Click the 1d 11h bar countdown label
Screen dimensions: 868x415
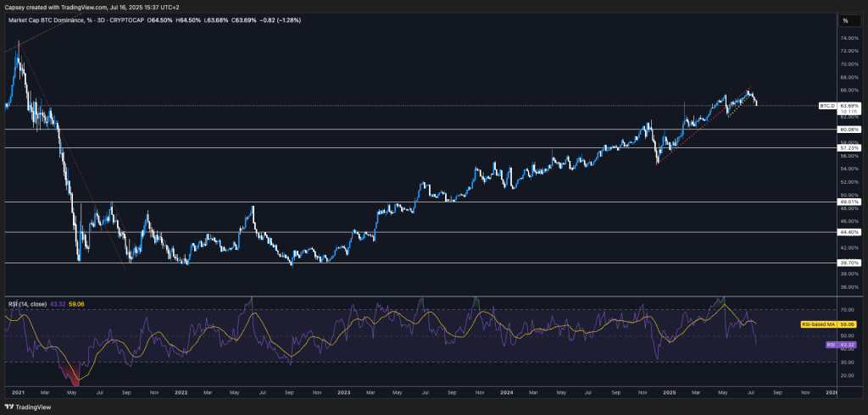tap(849, 112)
